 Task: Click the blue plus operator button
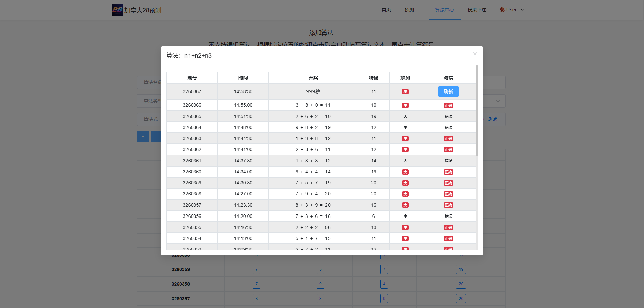(x=143, y=136)
